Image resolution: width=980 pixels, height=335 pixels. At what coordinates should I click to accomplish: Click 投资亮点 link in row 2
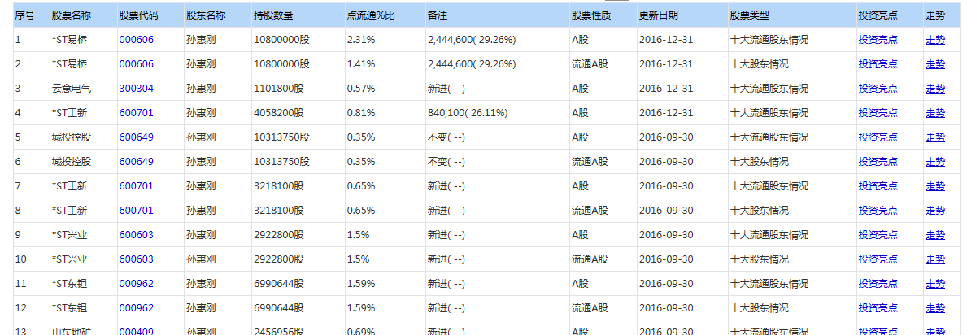[x=878, y=63]
